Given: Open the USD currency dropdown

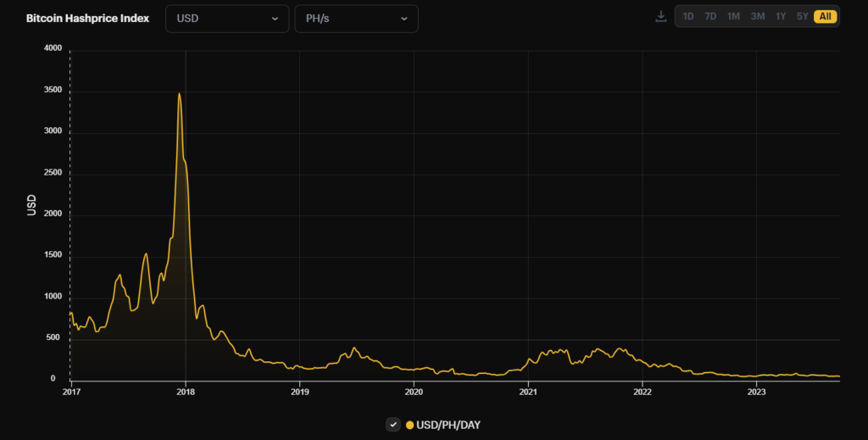Looking at the screenshot, I should tap(226, 19).
